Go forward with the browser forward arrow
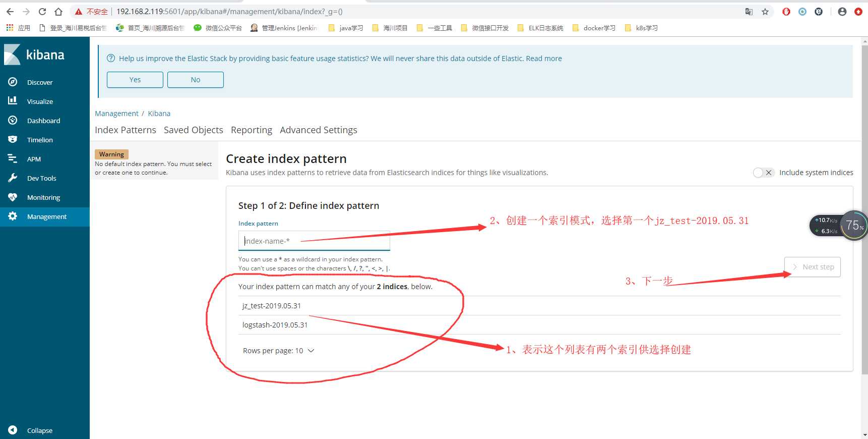Viewport: 868px width, 439px height. coord(26,12)
